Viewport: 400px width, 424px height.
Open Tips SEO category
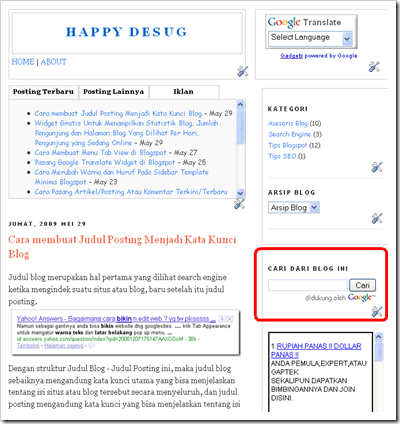[282, 156]
